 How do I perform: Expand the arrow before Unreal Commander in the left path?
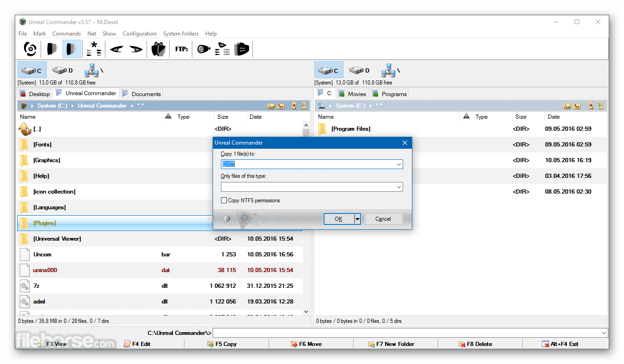point(73,106)
